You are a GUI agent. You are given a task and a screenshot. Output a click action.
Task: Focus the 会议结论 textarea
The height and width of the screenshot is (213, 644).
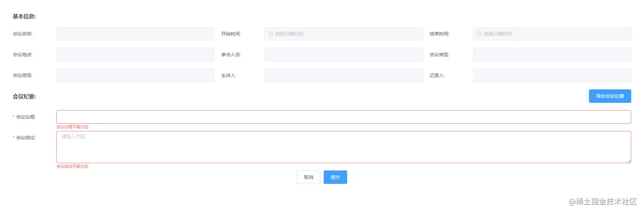tap(343, 147)
